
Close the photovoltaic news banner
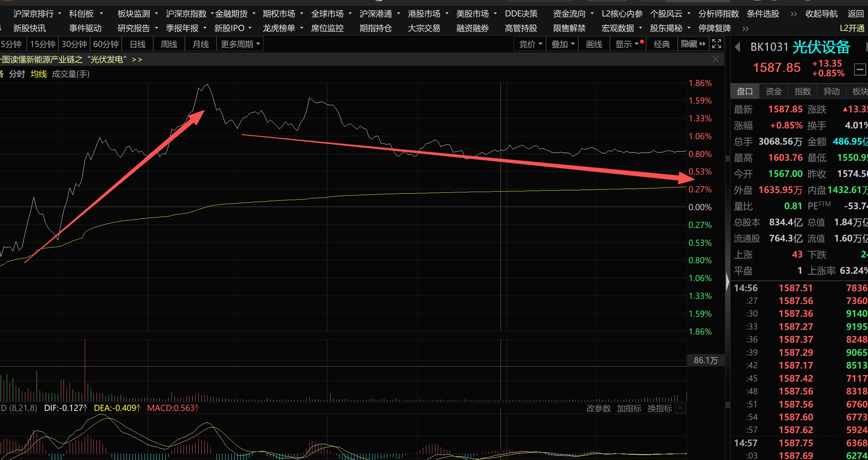(x=716, y=59)
